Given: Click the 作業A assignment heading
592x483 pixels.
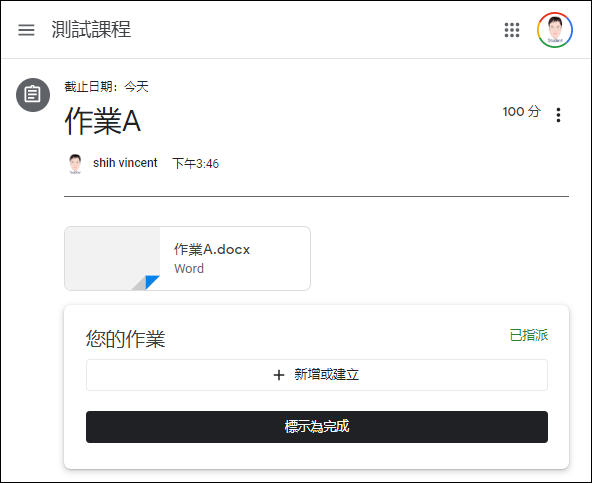Looking at the screenshot, I should tap(103, 121).
